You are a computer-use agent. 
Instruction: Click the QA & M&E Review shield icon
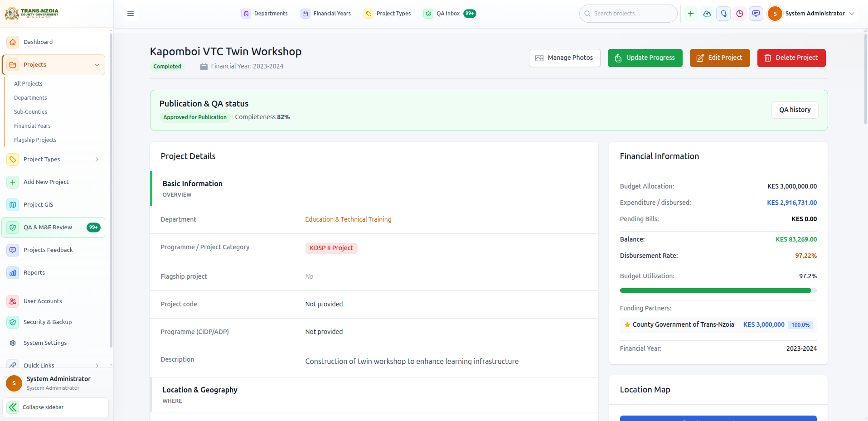tap(13, 227)
